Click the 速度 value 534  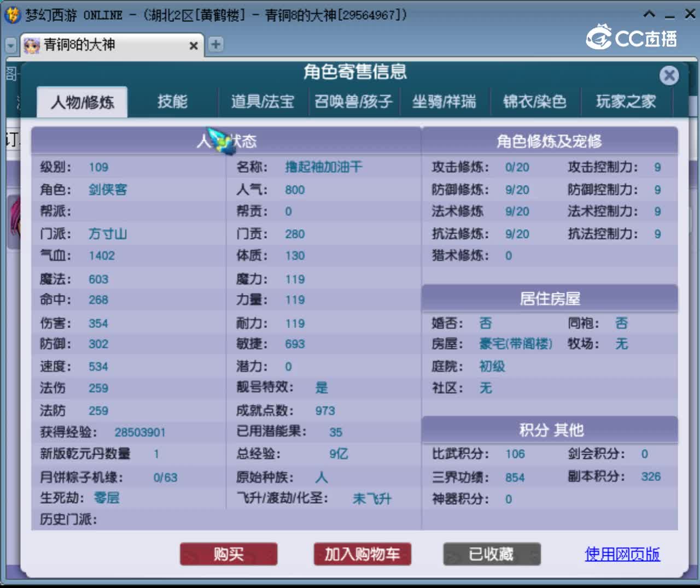tap(98, 366)
